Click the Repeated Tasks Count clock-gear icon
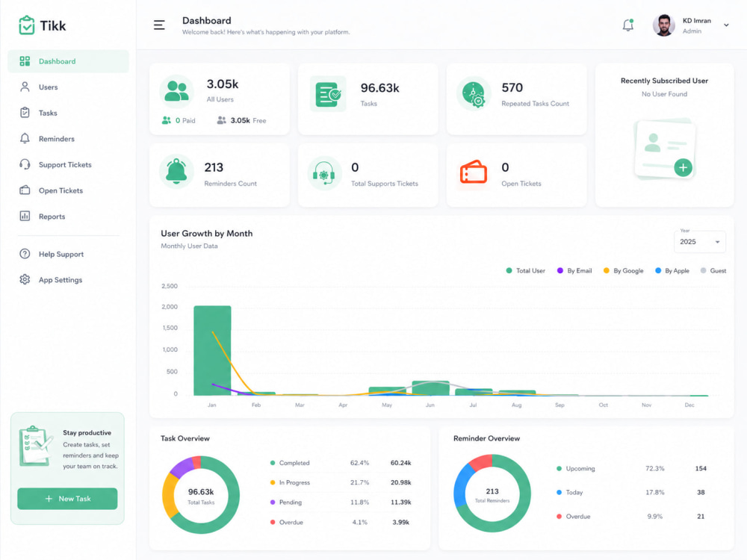747x560 pixels. pos(473,94)
